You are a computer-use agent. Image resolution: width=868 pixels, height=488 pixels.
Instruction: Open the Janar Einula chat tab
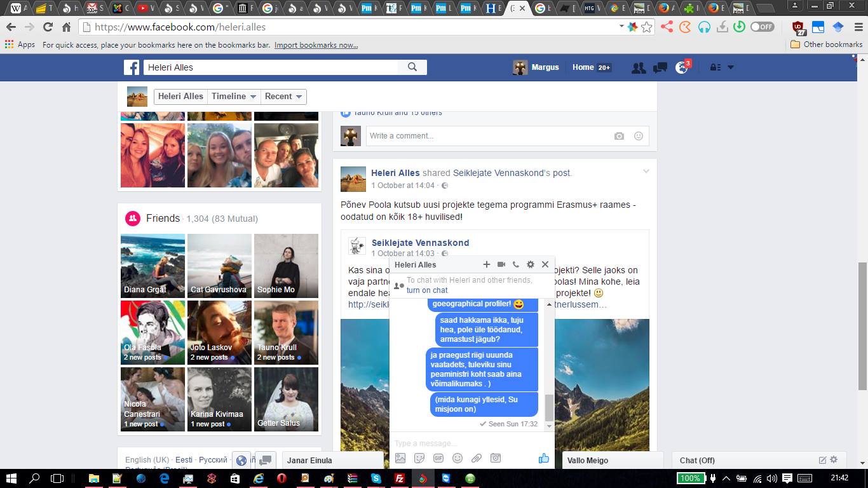click(x=332, y=460)
